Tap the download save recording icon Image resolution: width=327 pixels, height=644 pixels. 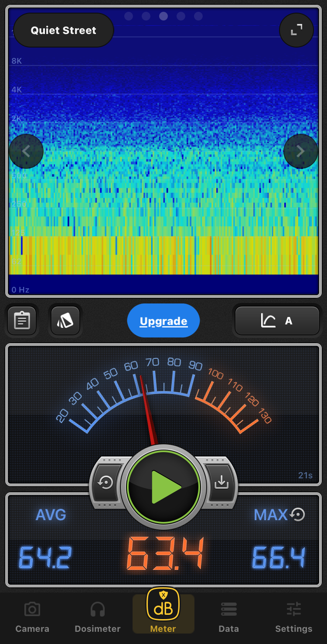(221, 483)
